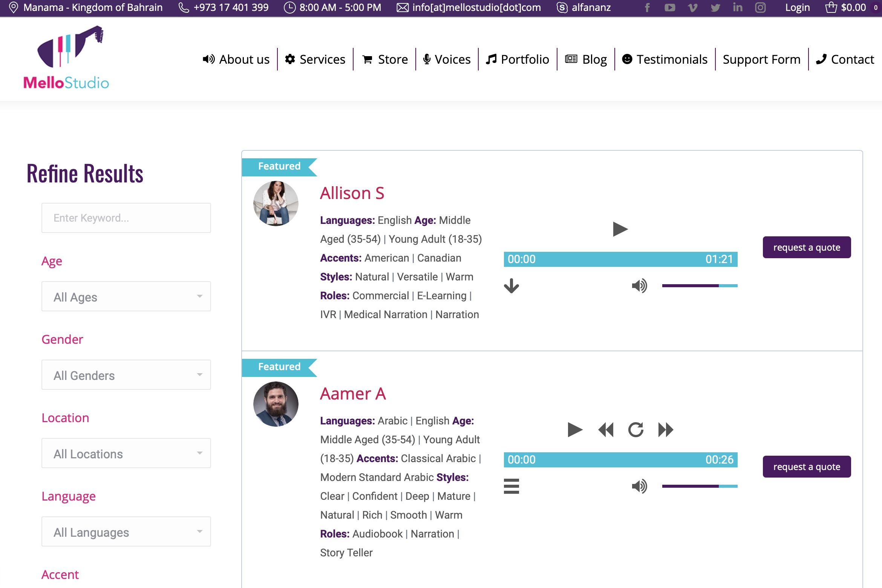Mute the volume on Allison S's player
Image resolution: width=882 pixels, height=588 pixels.
point(640,286)
